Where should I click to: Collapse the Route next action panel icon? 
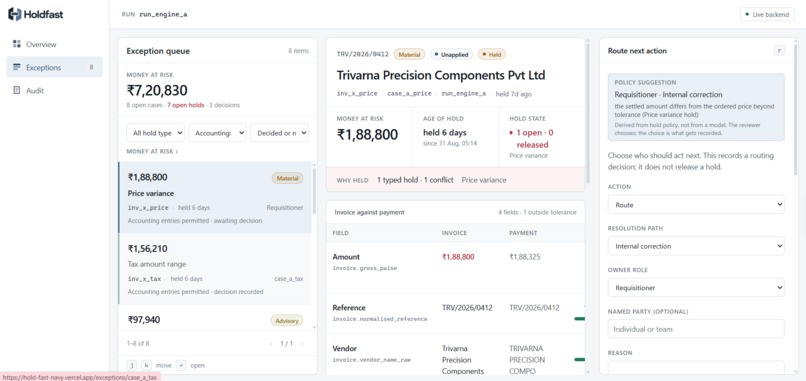coord(779,50)
